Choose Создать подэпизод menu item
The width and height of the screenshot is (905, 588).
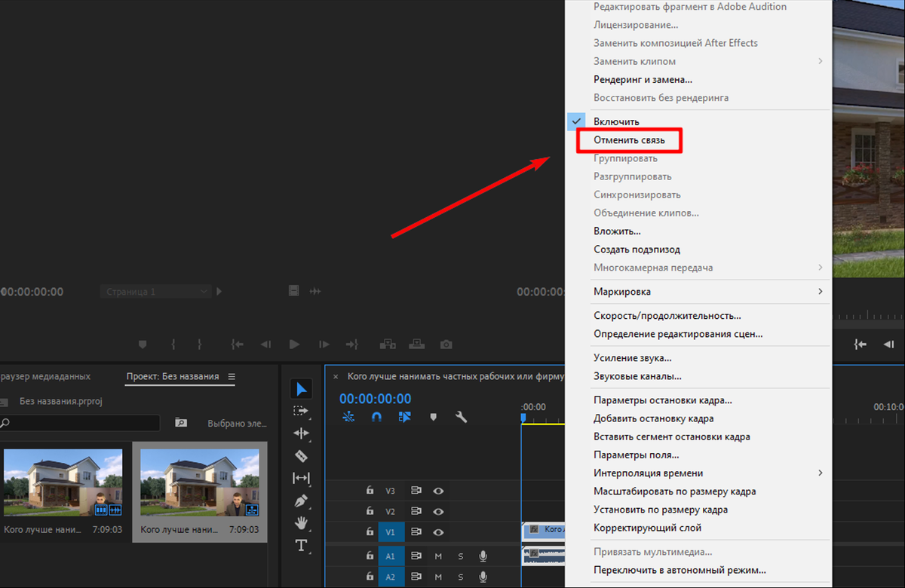click(x=637, y=250)
